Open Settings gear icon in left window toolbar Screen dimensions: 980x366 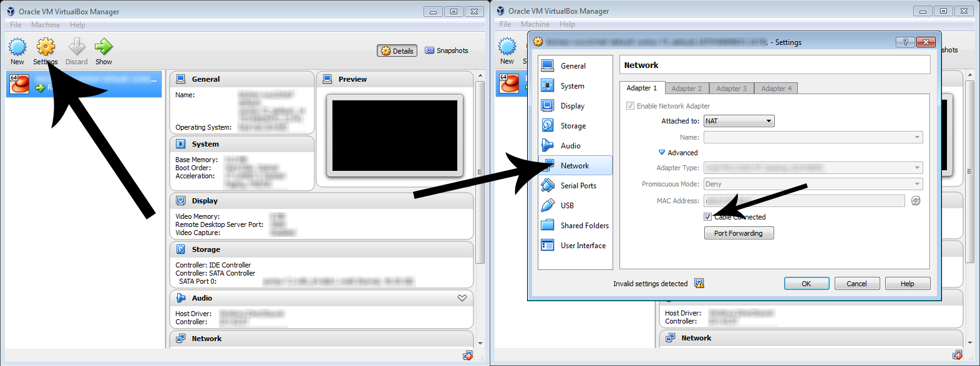(46, 47)
